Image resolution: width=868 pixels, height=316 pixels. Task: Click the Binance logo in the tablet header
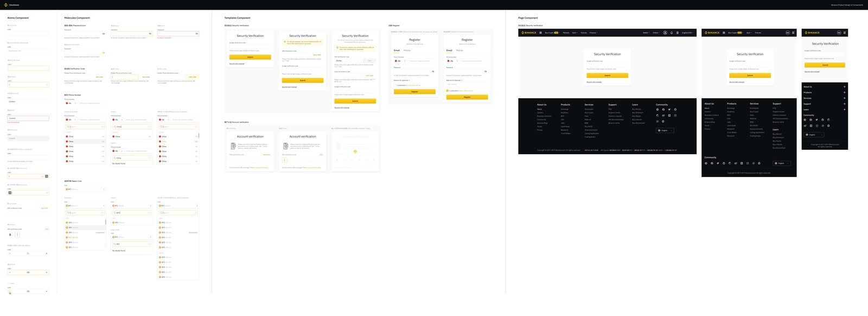(x=712, y=33)
